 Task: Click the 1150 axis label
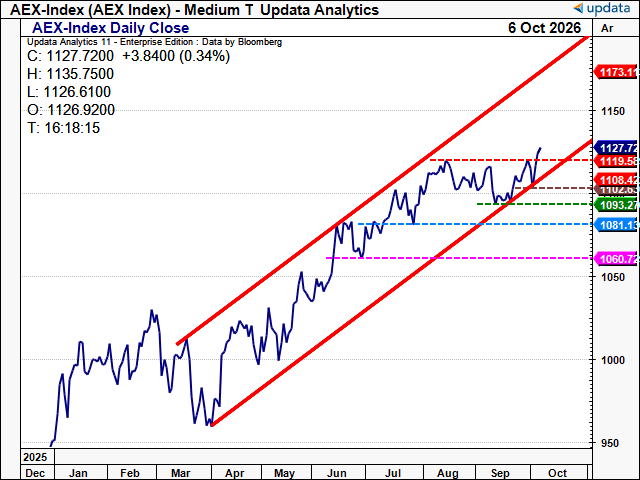tap(613, 111)
